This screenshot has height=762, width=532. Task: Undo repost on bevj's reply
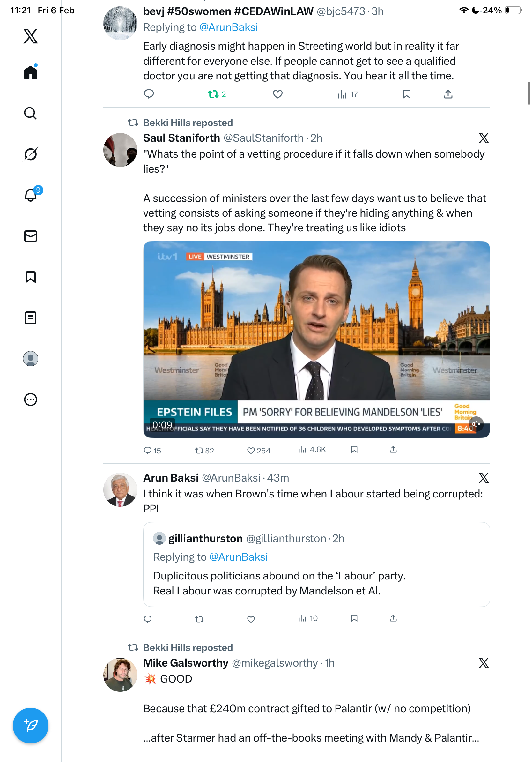click(213, 94)
